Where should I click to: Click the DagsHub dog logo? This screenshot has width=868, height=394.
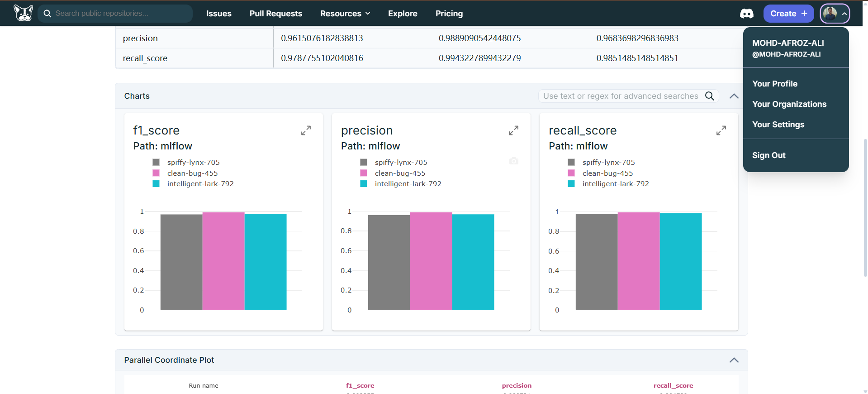tap(23, 13)
